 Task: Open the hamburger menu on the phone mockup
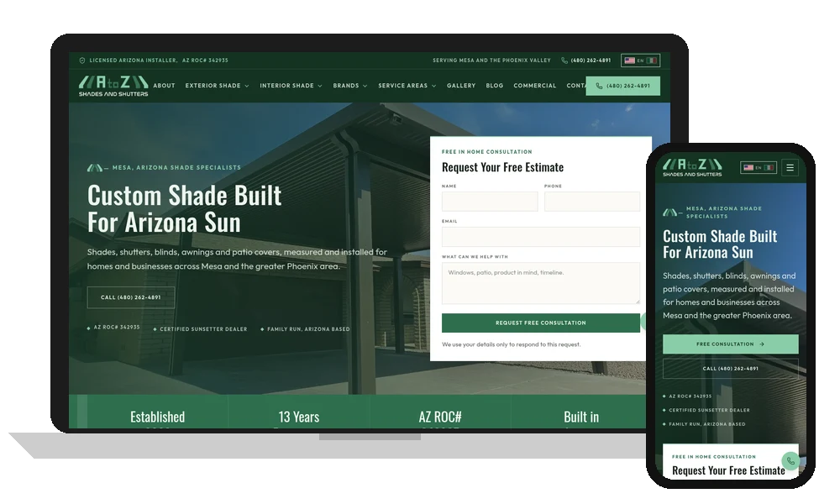790,168
